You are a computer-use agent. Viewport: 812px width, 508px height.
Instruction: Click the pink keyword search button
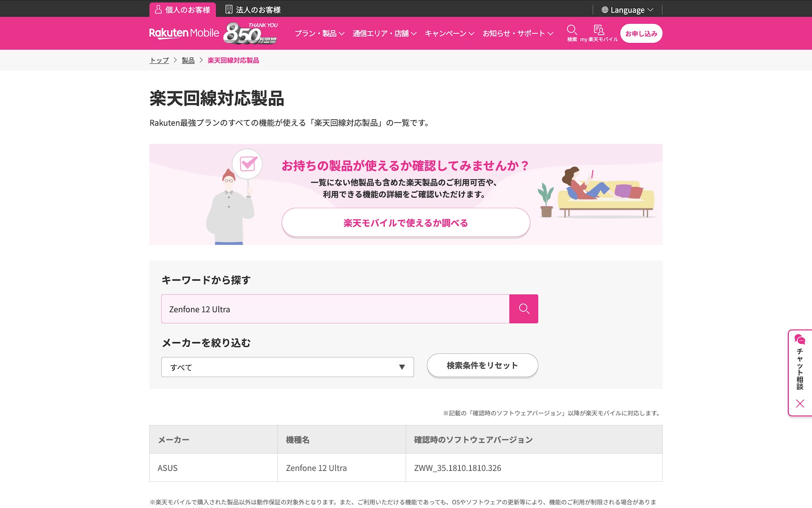[524, 309]
